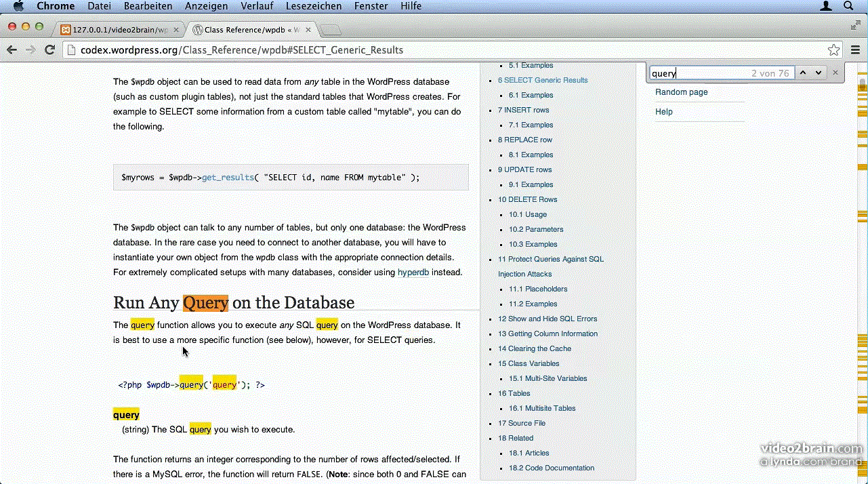Jump to 10 DELETE Rows
Screen dimensions: 868x484
click(527, 199)
